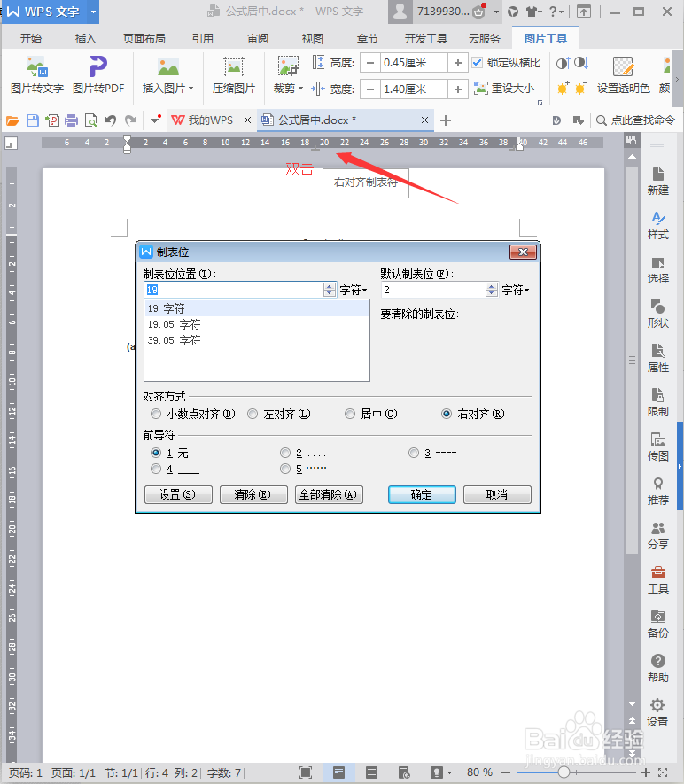Viewport: 684px width, 784px height.
Task: Click the print icon in quick toolbar
Action: pos(72,120)
